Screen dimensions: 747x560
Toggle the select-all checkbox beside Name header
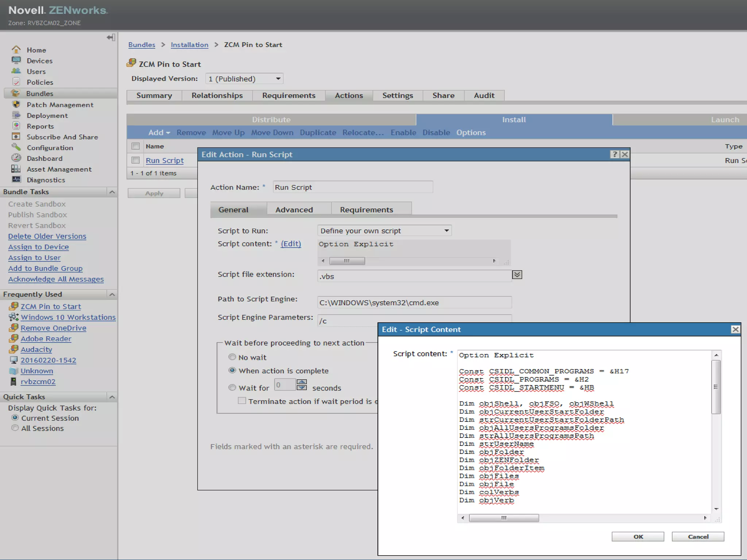[135, 146]
